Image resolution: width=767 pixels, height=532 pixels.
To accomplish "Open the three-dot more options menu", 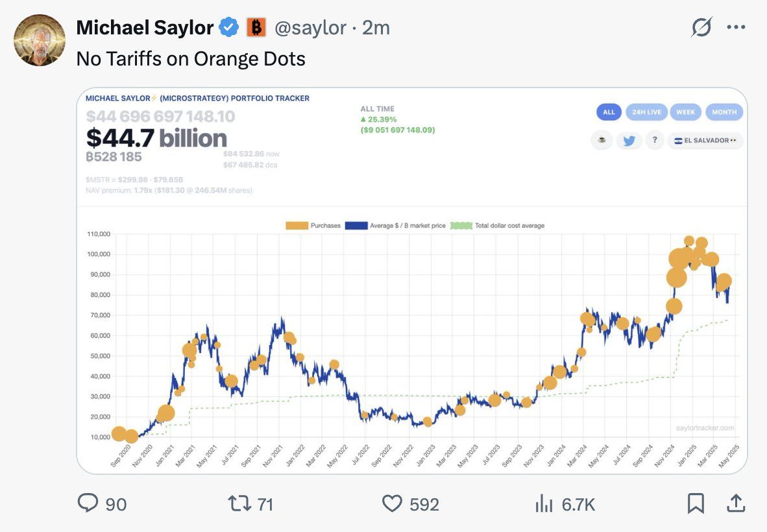I will coord(737,27).
